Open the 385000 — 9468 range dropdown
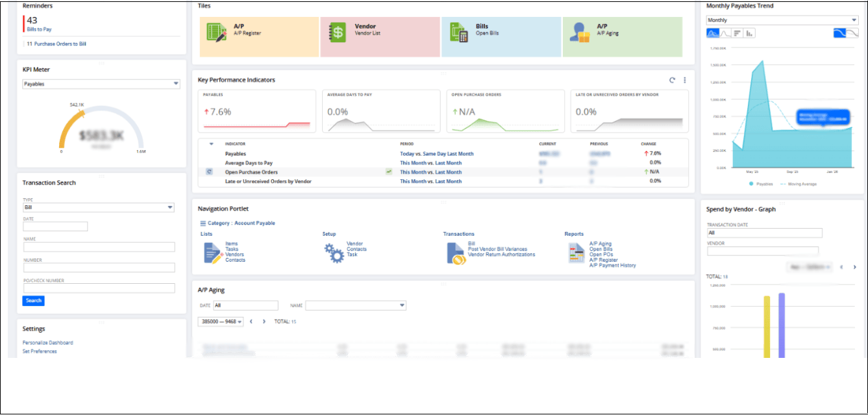Screen dimensions: 868x417 (221, 322)
